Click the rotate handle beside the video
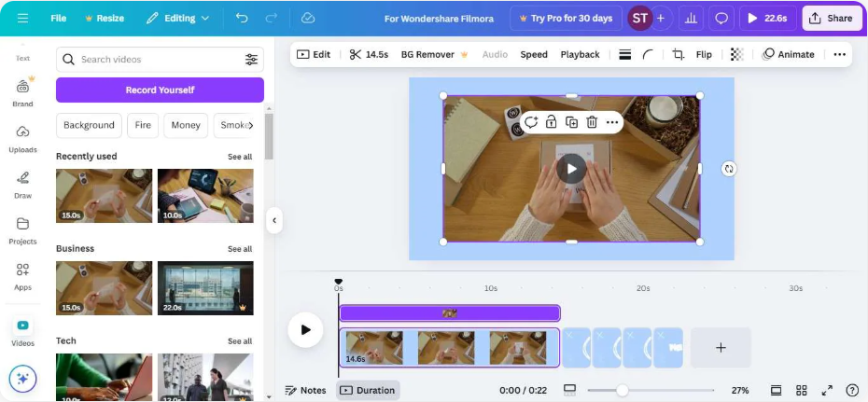This screenshot has height=402, width=868. [x=729, y=169]
